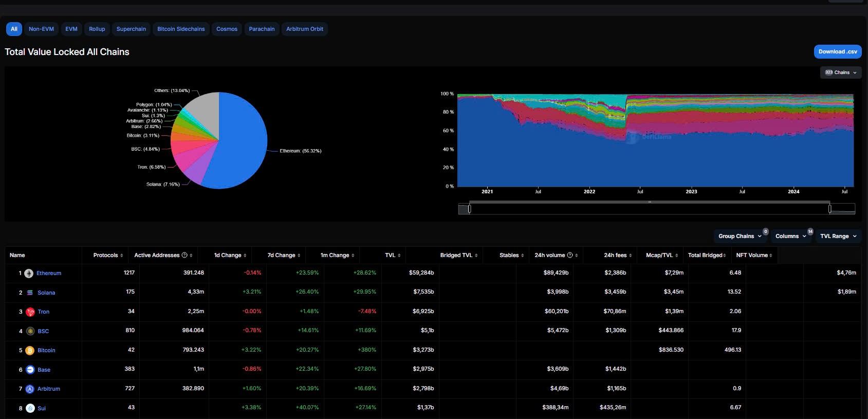868x419 pixels.
Task: Open the BSC chain link
Action: click(x=43, y=331)
